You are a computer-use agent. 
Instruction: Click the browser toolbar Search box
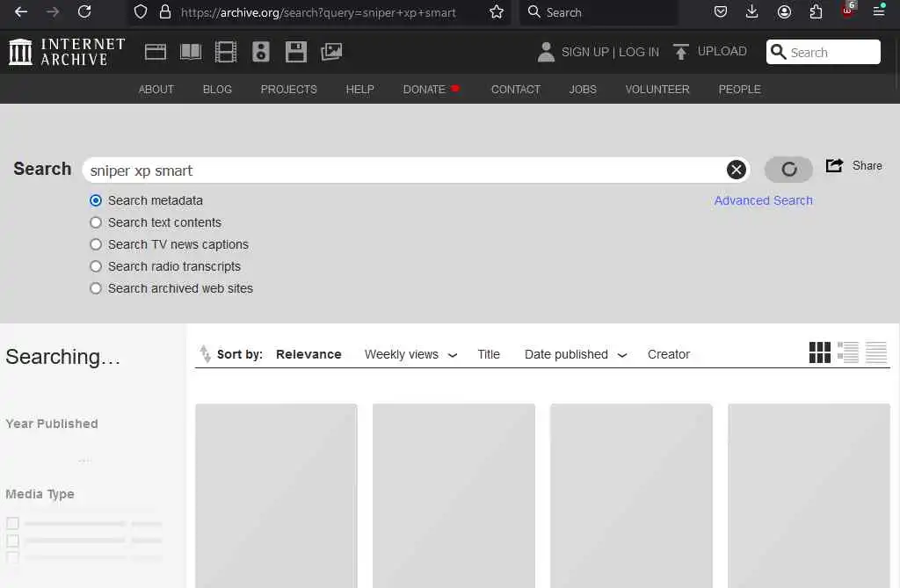pos(598,12)
